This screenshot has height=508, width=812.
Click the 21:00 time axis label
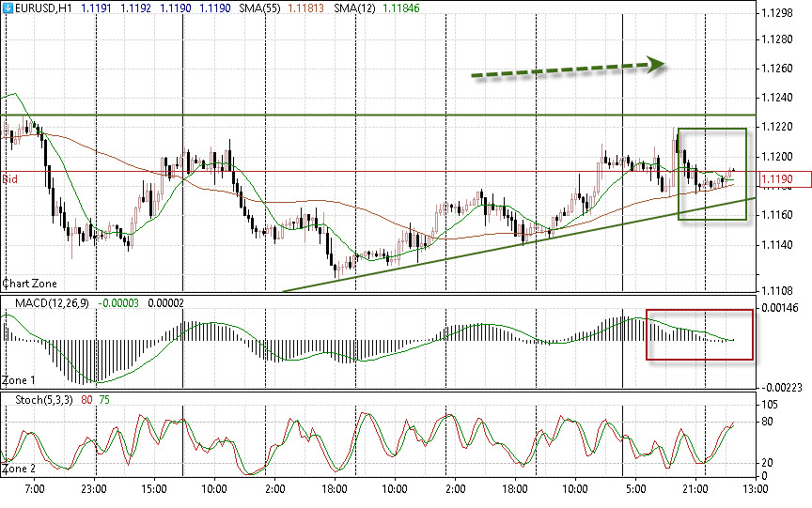coord(695,489)
